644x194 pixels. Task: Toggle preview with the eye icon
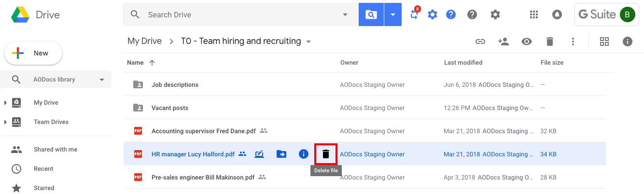pyautogui.click(x=527, y=42)
